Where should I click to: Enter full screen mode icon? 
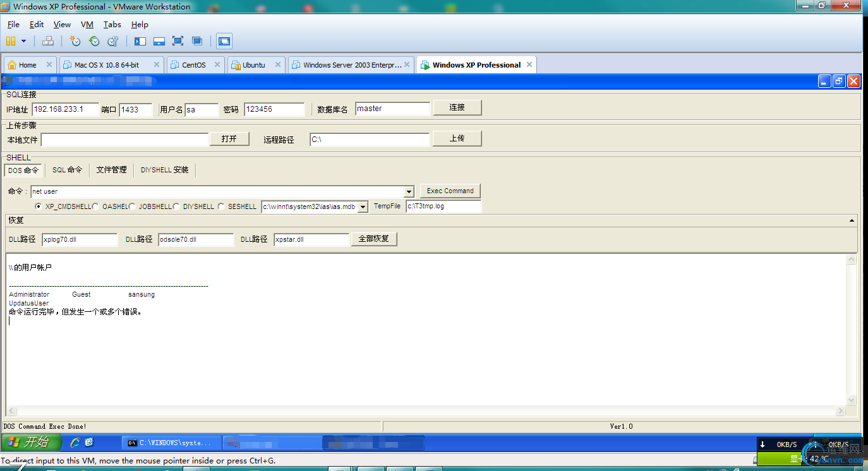tap(178, 41)
